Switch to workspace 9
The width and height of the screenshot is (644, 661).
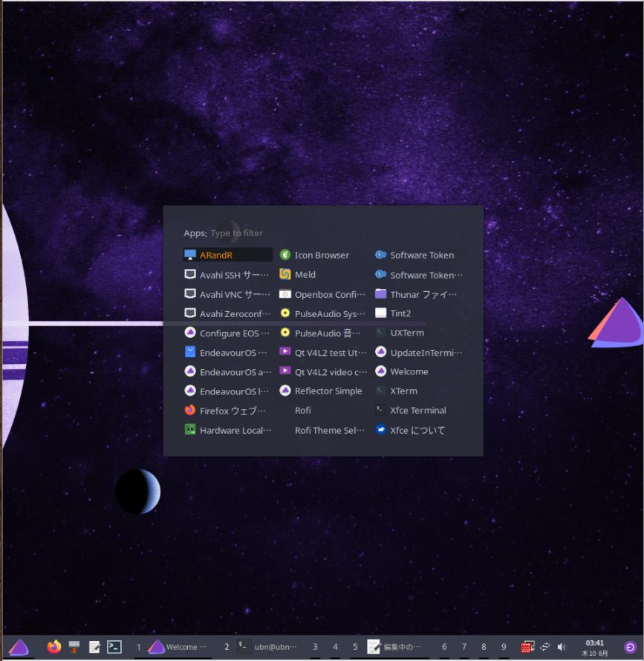pos(504,647)
